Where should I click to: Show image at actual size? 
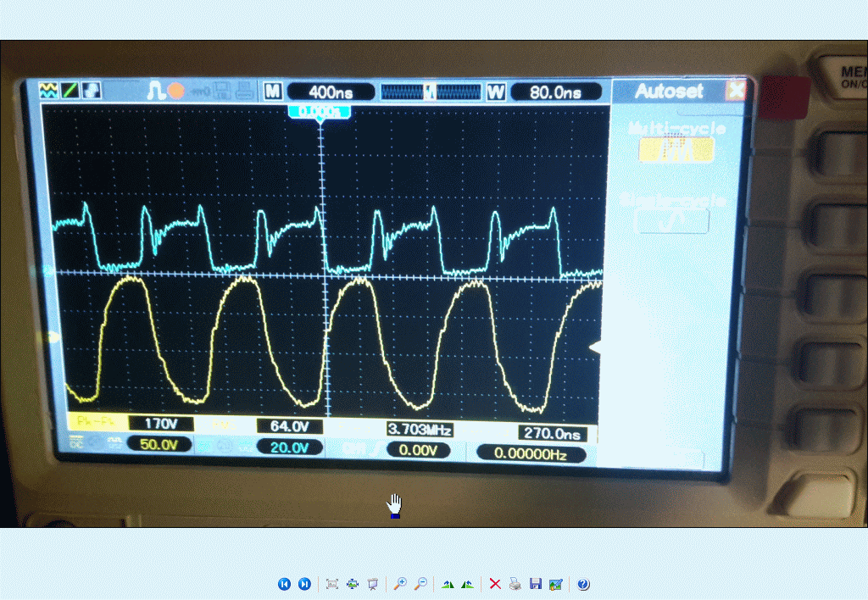(353, 584)
